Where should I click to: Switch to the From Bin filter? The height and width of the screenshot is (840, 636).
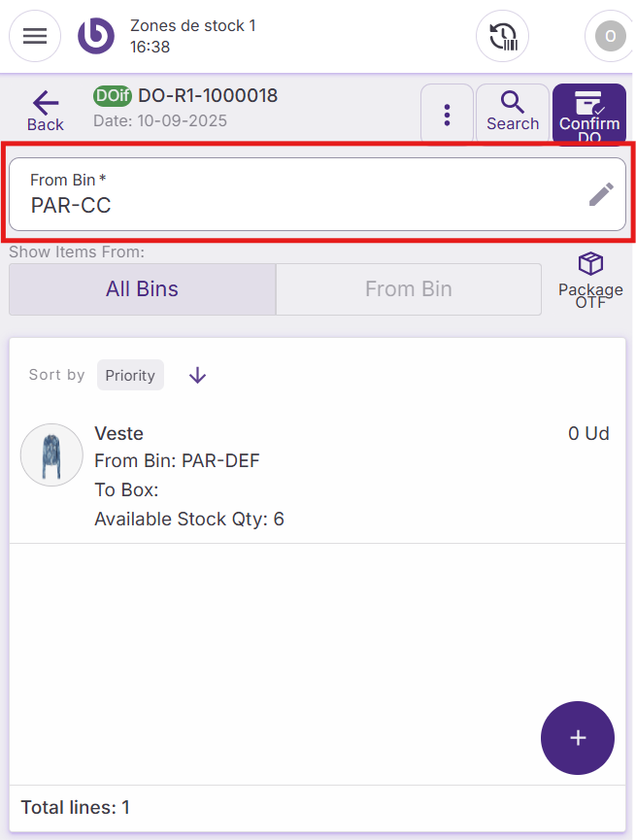pyautogui.click(x=408, y=289)
